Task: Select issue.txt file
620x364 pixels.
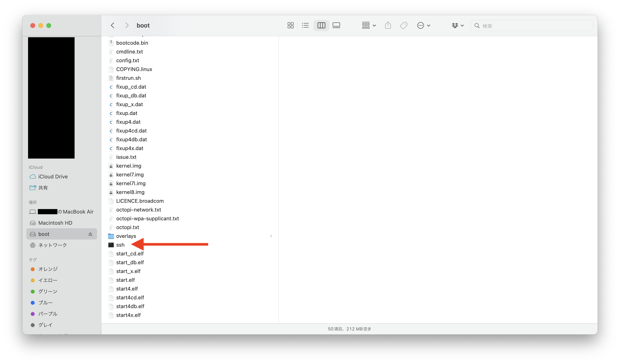Action: (x=126, y=157)
